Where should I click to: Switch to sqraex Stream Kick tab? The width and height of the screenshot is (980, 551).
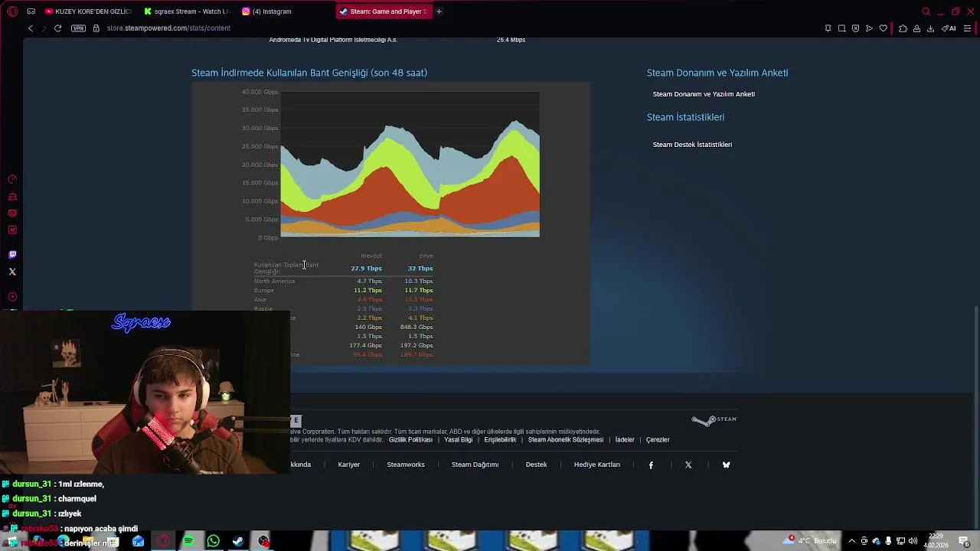(188, 11)
